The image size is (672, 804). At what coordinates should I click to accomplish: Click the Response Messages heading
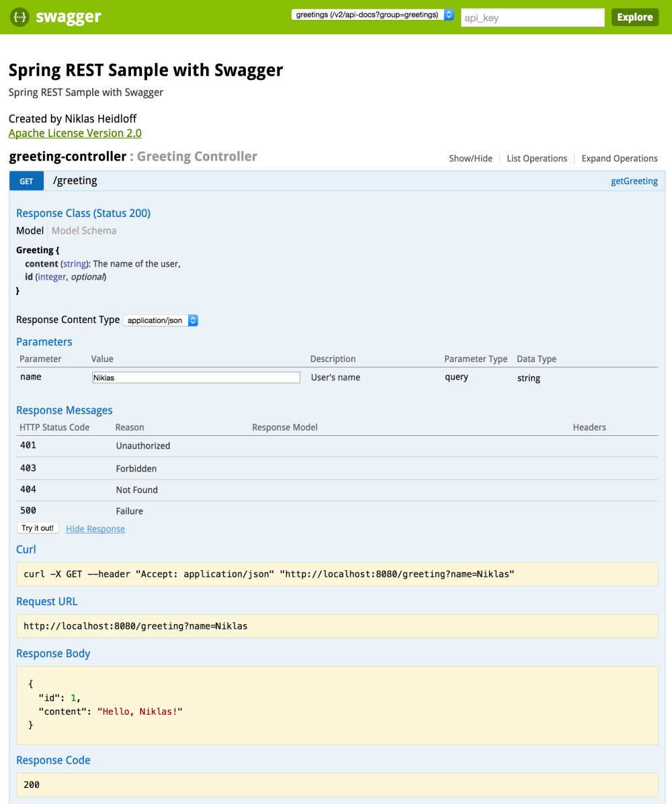click(x=64, y=410)
